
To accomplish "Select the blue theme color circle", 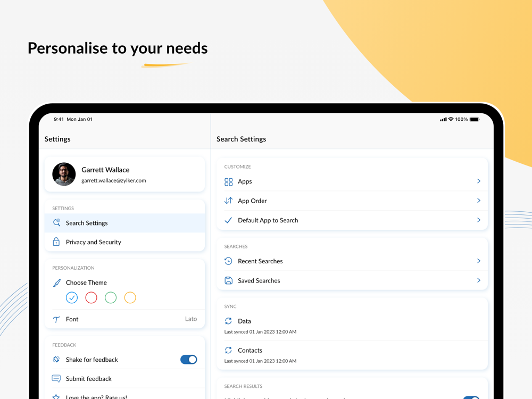I will click(x=72, y=297).
